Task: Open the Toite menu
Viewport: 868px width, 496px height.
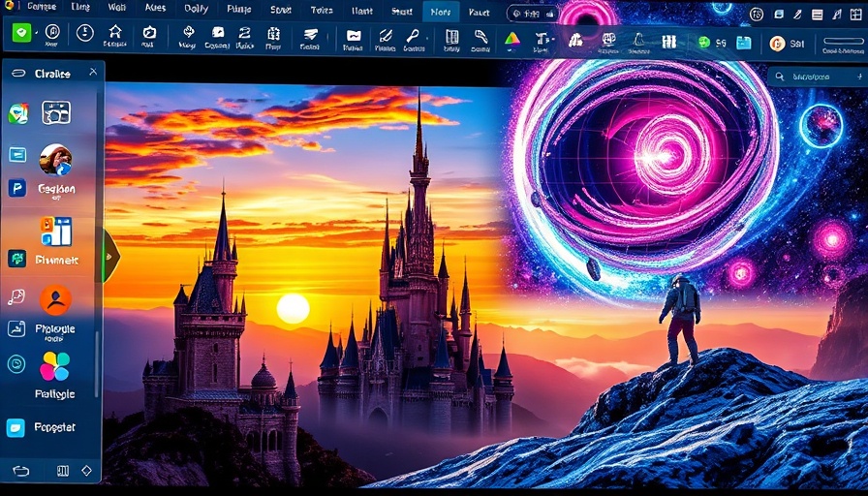Action: [x=322, y=10]
